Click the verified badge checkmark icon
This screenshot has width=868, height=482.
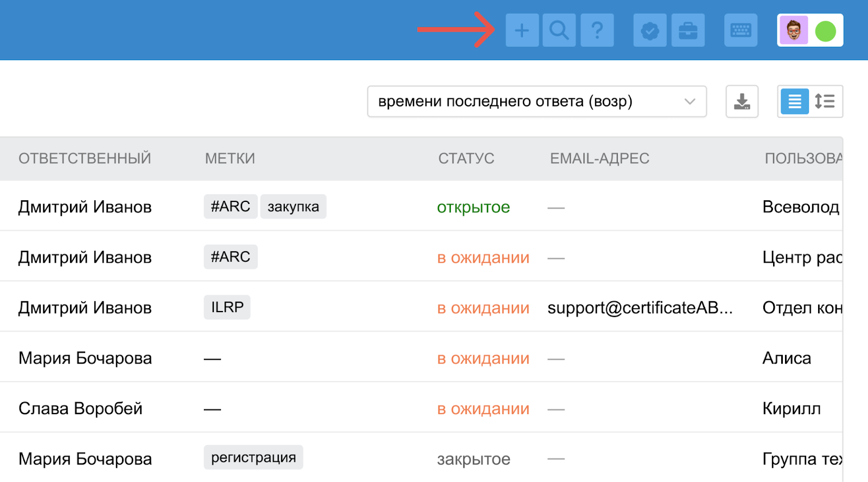pyautogui.click(x=649, y=30)
